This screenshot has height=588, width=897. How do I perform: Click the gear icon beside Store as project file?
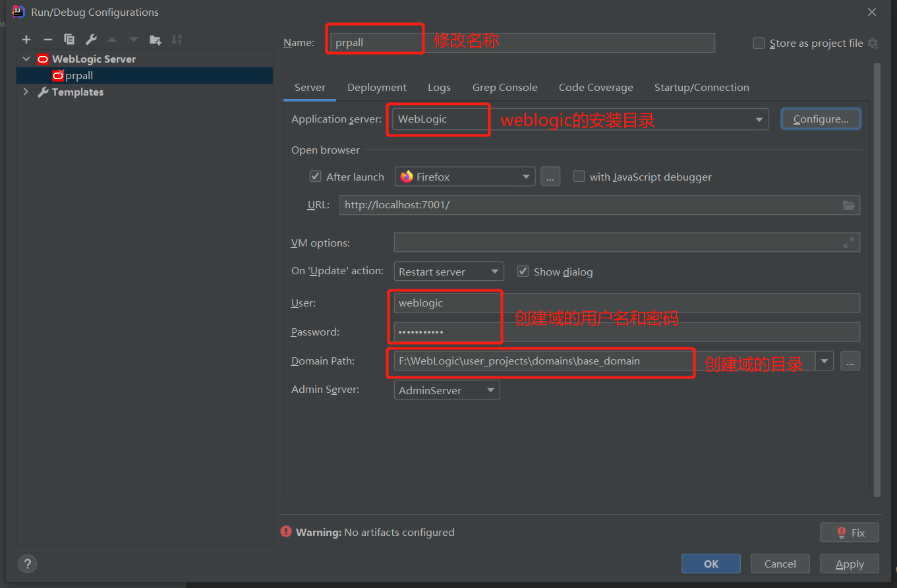[873, 44]
